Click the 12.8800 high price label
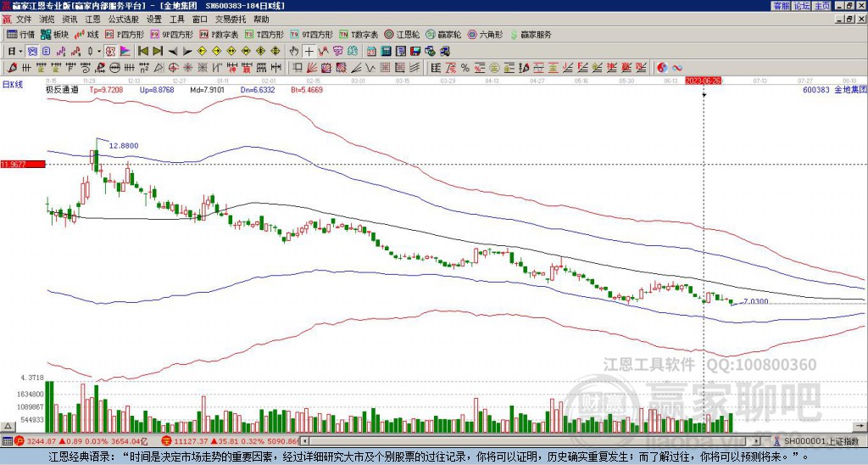868x465 pixels. coord(124,146)
